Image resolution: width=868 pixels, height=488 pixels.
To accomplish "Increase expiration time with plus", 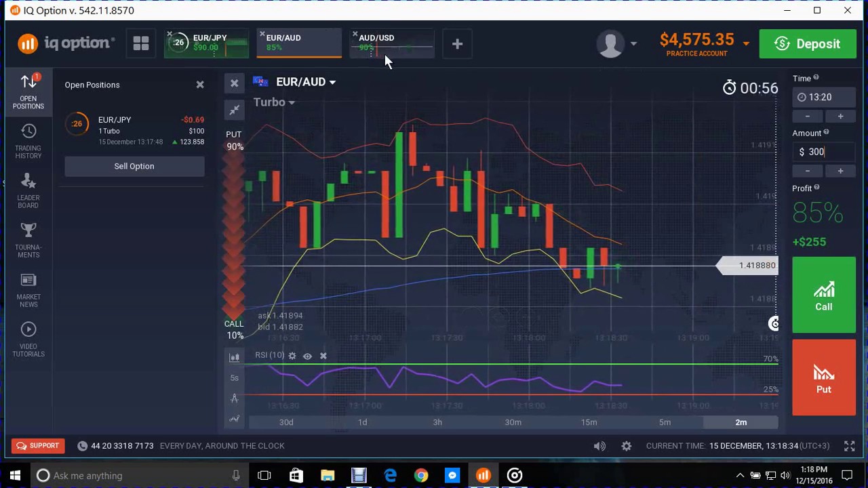I will (840, 117).
